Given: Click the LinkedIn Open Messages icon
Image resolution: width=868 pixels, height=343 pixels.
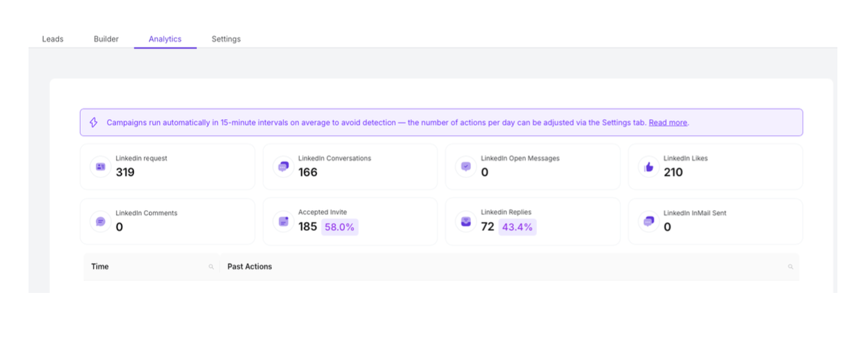Looking at the screenshot, I should point(466,167).
